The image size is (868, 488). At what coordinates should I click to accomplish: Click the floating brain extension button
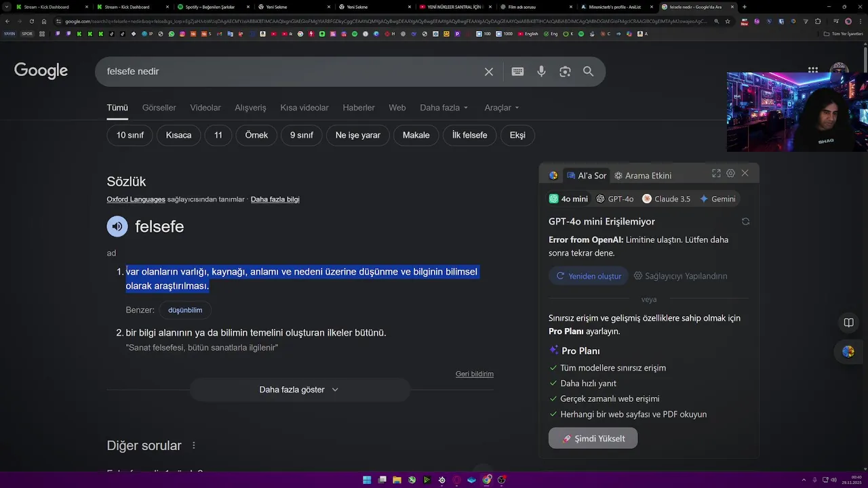click(848, 351)
